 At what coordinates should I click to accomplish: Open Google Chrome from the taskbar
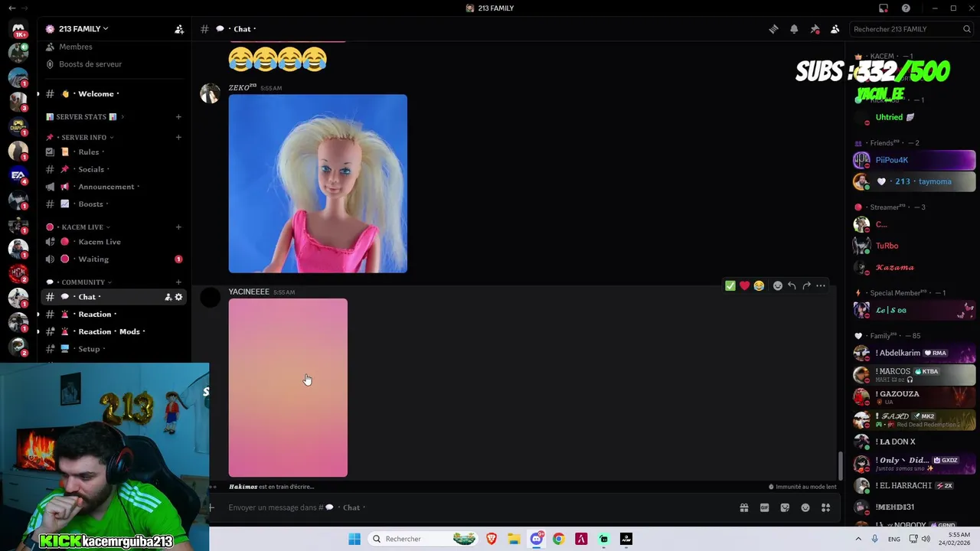click(x=559, y=539)
